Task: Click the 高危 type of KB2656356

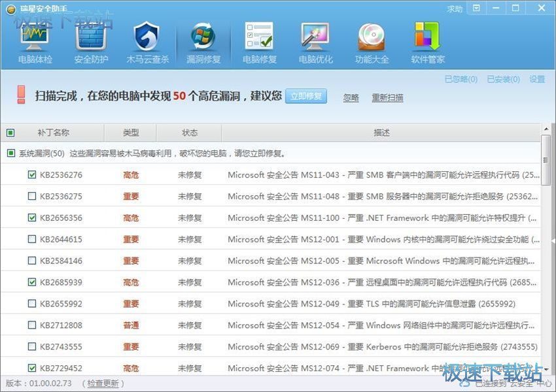Action: coord(131,218)
